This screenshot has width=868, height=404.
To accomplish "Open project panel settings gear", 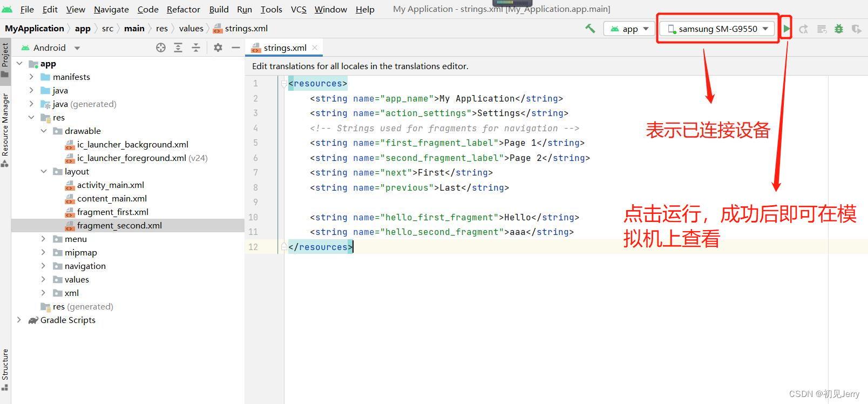I will point(218,48).
